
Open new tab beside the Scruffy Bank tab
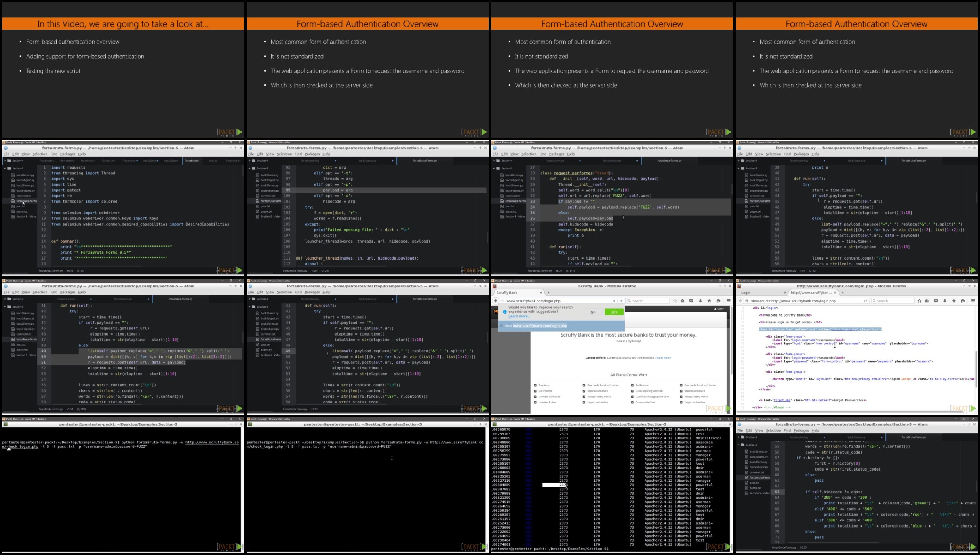pyautogui.click(x=548, y=293)
